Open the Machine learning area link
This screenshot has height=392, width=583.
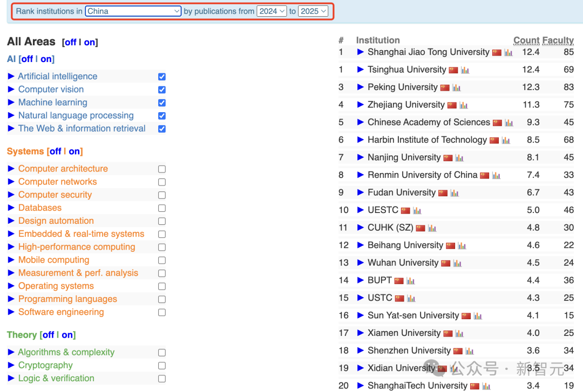[53, 102]
